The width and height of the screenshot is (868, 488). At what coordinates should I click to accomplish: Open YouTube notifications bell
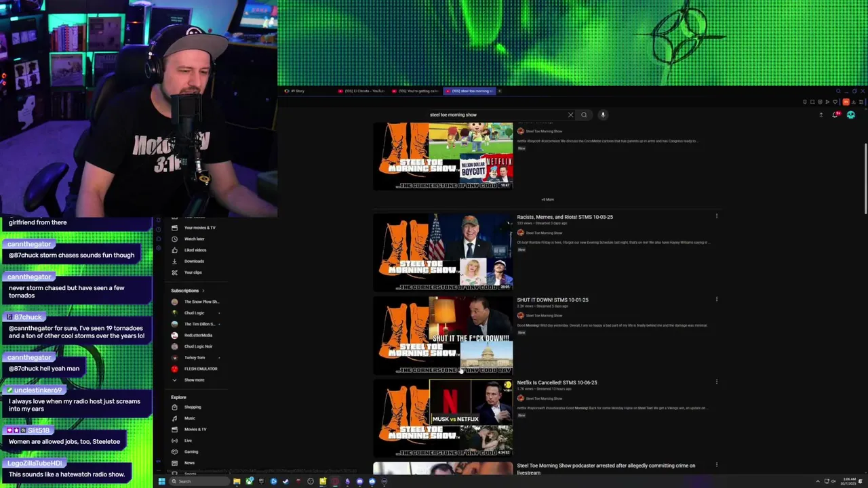pyautogui.click(x=835, y=115)
